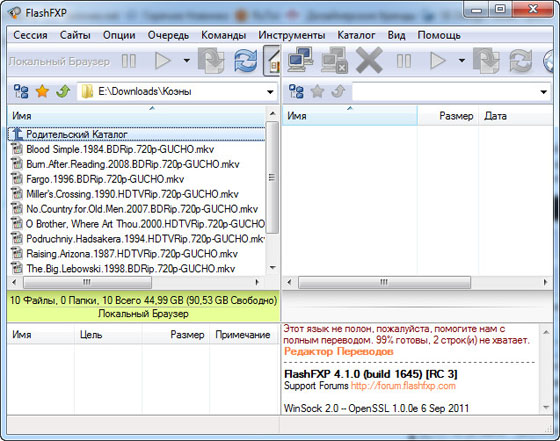Expand the right pane path dropdown
This screenshot has height=441, width=560.
pyautogui.click(x=544, y=92)
